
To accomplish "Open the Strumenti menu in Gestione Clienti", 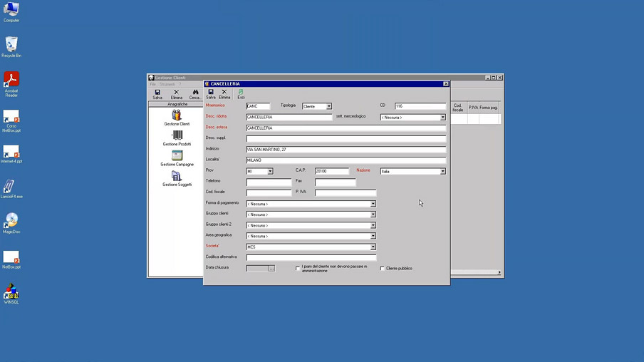I will pyautogui.click(x=167, y=84).
